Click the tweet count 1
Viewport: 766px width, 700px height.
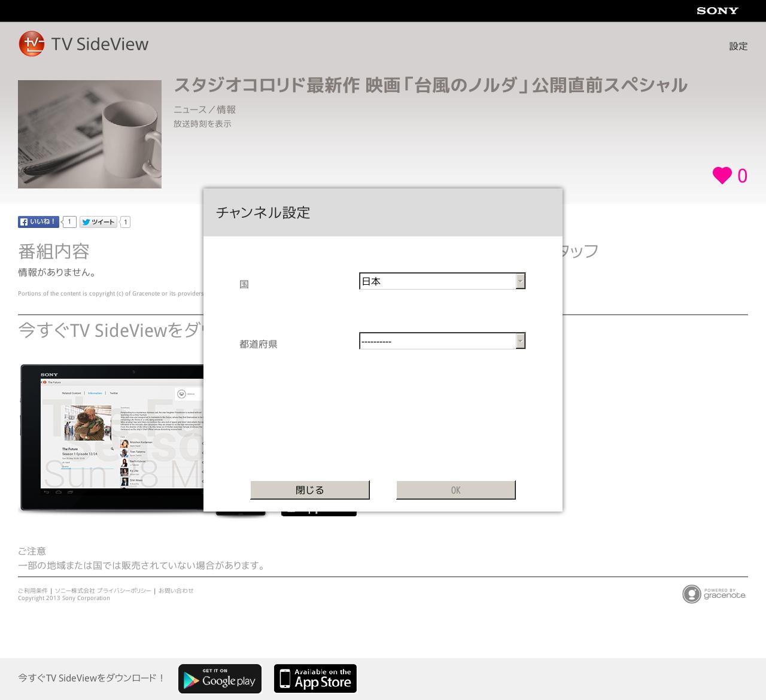click(125, 222)
